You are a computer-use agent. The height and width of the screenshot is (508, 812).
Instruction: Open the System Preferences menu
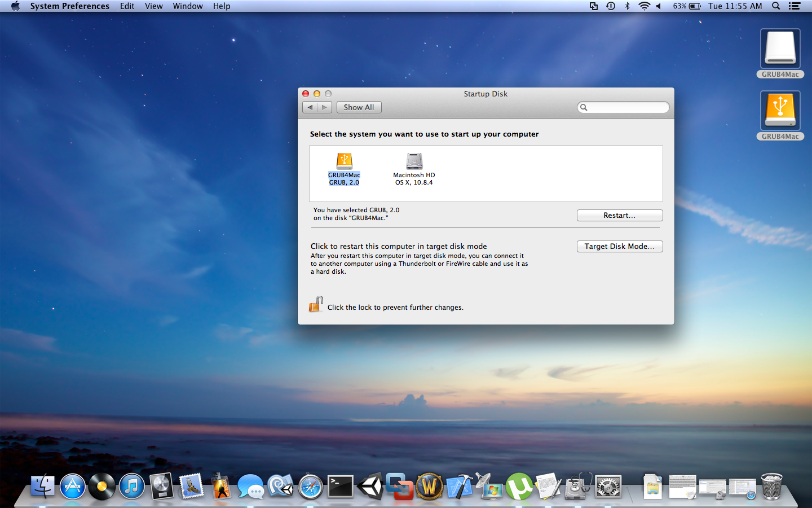pos(70,6)
